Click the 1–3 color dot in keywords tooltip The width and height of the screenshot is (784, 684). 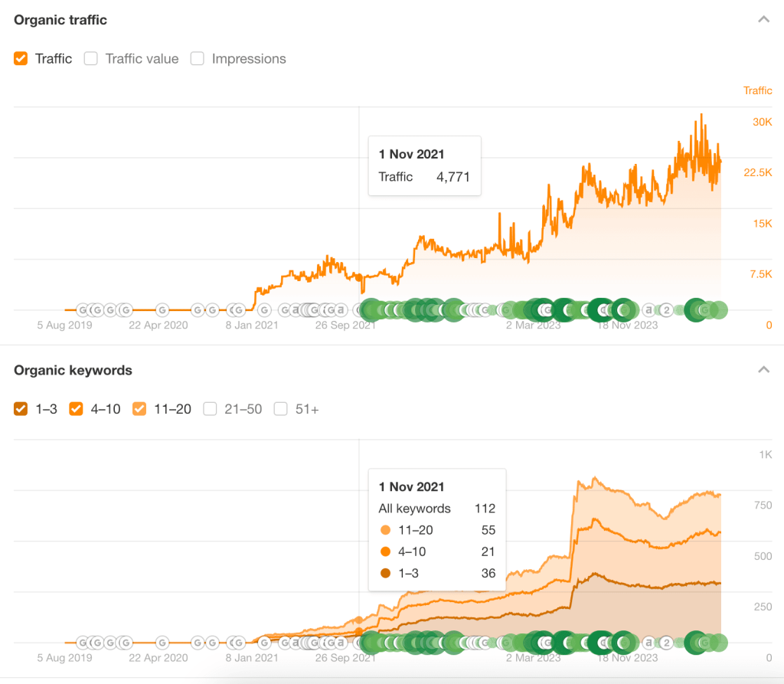(x=385, y=573)
